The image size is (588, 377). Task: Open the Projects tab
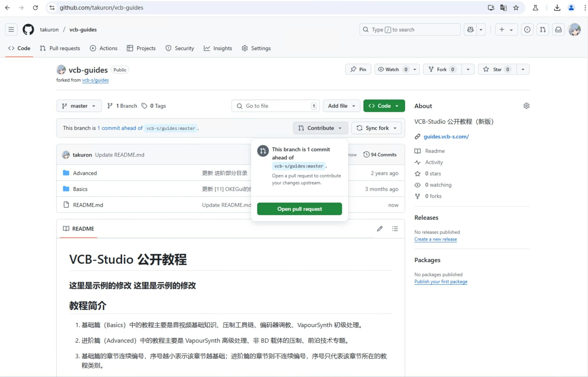click(141, 48)
